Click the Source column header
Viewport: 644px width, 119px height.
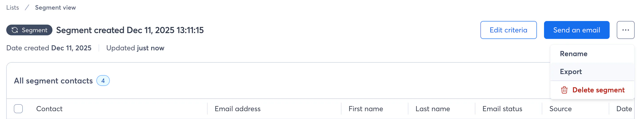pos(560,109)
